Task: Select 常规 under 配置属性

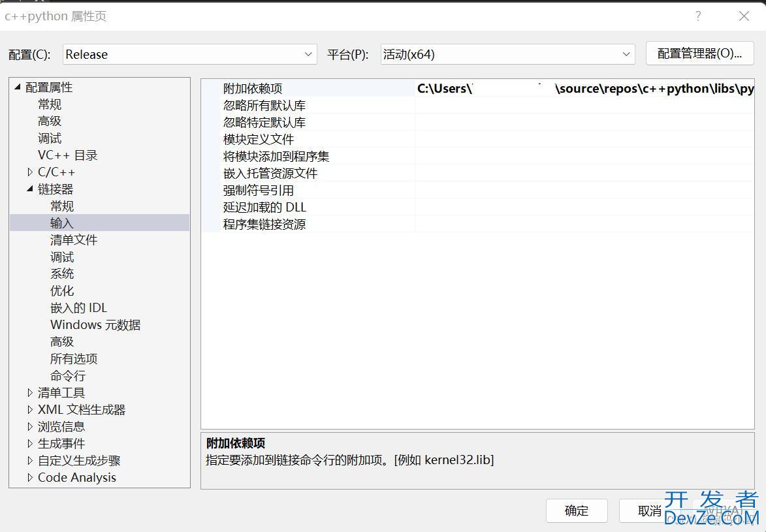Action: pyautogui.click(x=50, y=104)
